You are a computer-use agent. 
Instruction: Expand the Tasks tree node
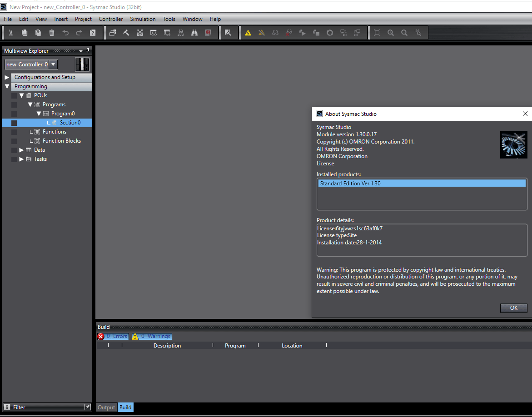[21, 159]
